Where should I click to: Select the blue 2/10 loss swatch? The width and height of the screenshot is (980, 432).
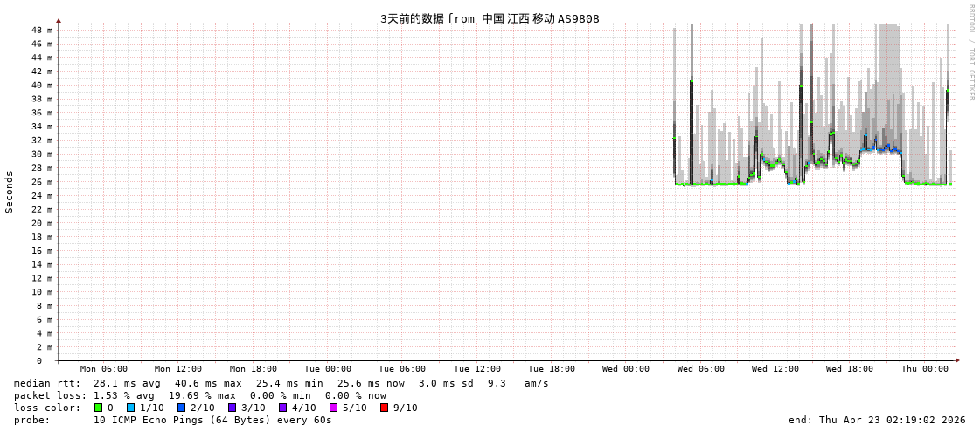[181, 408]
